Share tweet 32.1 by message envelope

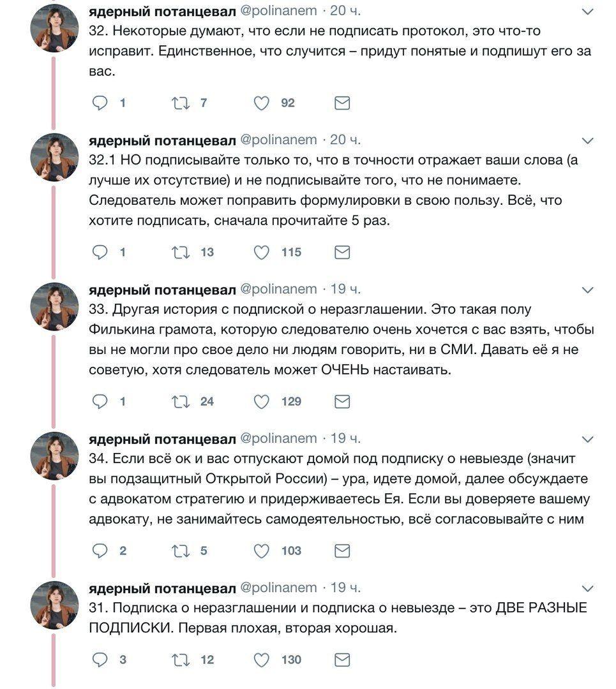(x=342, y=252)
